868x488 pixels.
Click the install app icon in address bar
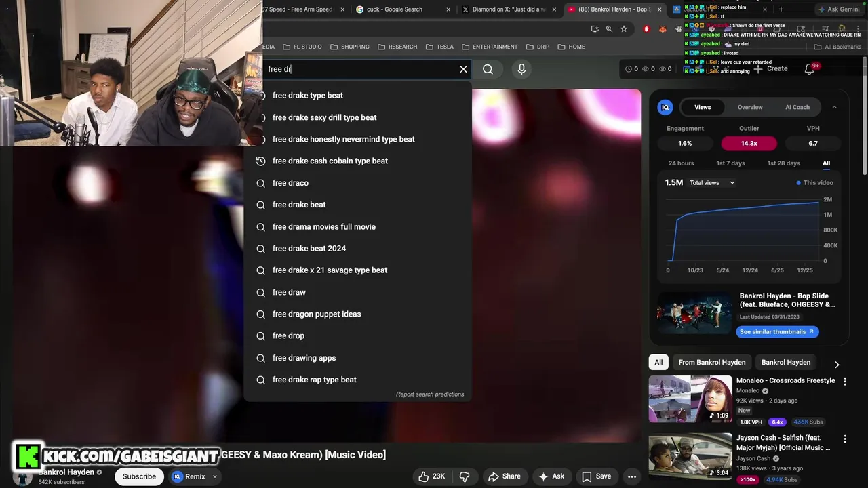pos(595,28)
